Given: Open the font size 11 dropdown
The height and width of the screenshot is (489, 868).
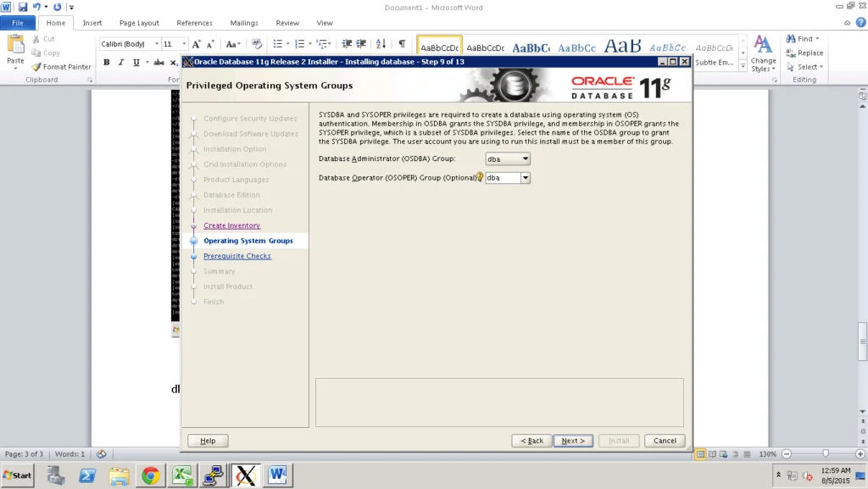Looking at the screenshot, I should click(x=184, y=44).
